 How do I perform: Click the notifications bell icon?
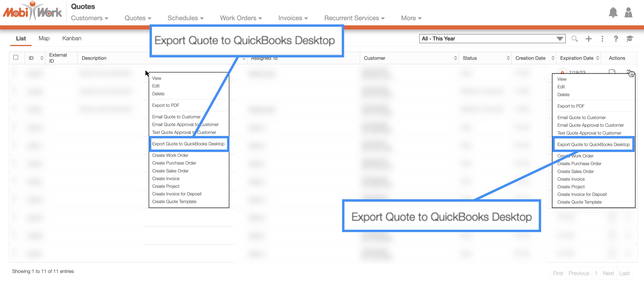(613, 13)
